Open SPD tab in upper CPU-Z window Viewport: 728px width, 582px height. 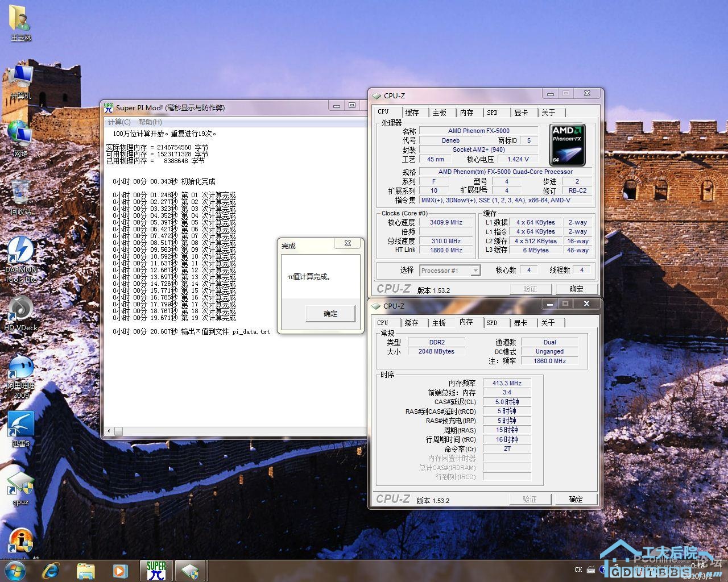click(x=493, y=113)
